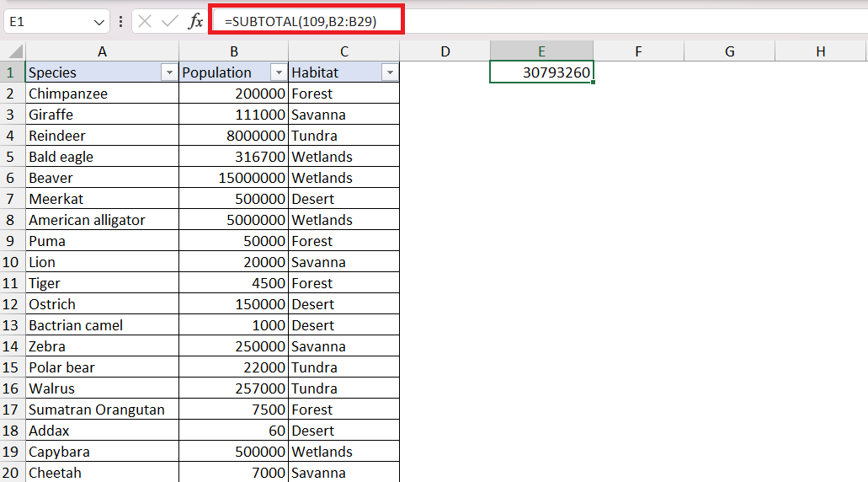Click the Insert Function fx icon

tap(195, 22)
